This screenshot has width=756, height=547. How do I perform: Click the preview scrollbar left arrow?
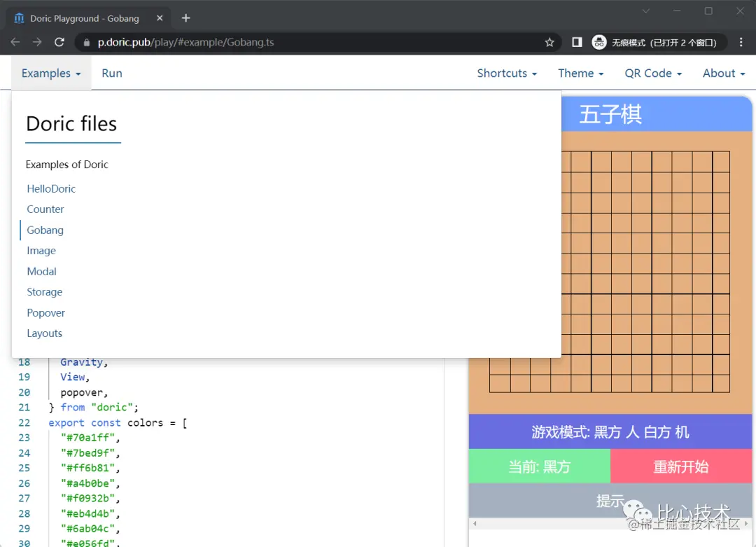click(475, 523)
